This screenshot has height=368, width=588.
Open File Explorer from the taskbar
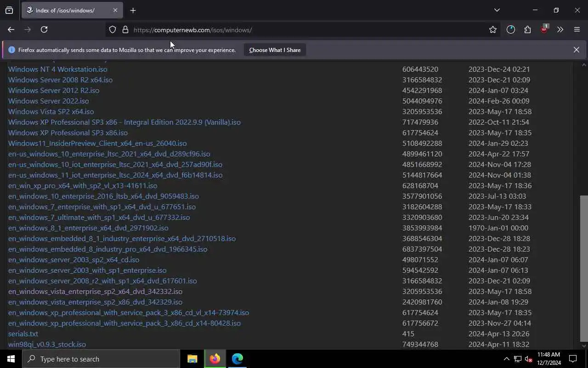[x=192, y=359]
